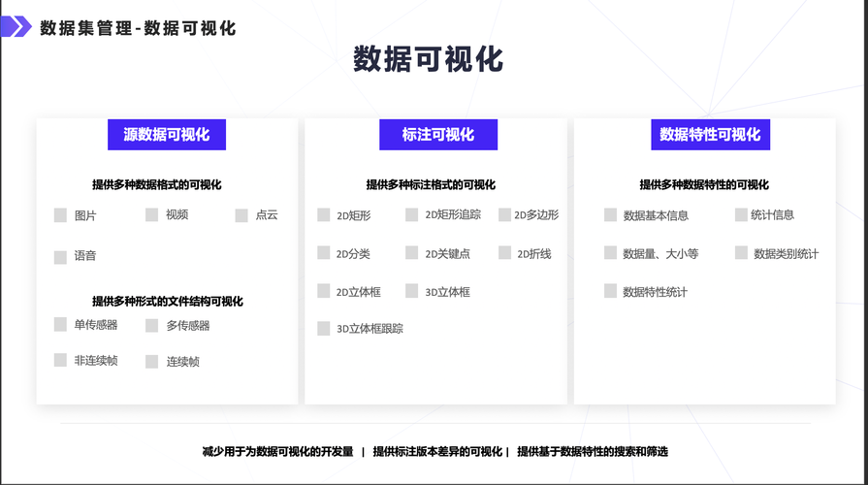Check the 数据基本信息 box

coord(611,214)
